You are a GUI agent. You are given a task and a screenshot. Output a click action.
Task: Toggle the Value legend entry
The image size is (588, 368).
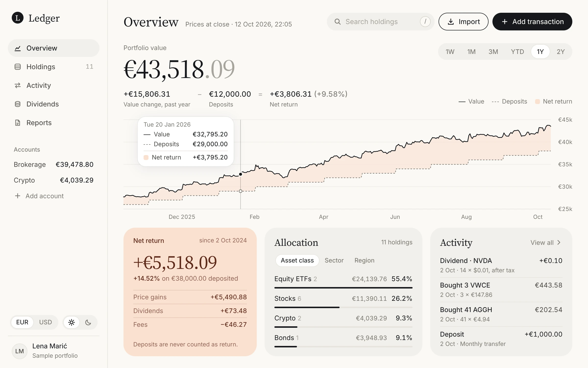471,102
